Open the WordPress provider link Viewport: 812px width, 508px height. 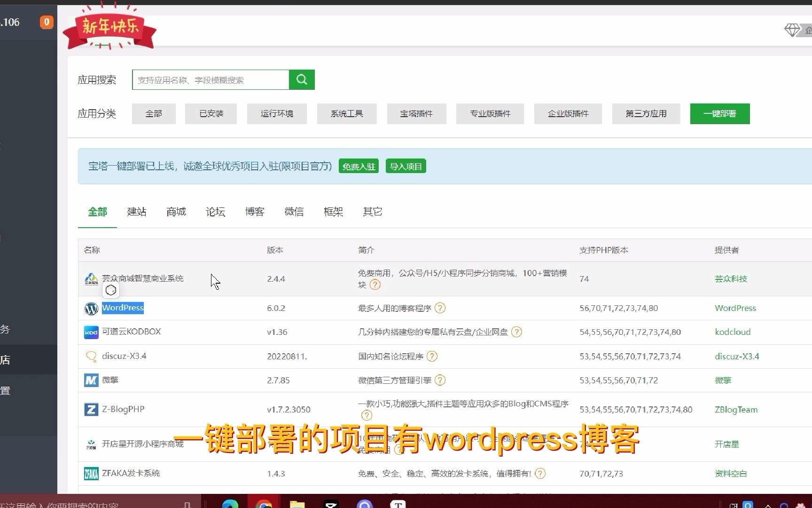point(735,308)
